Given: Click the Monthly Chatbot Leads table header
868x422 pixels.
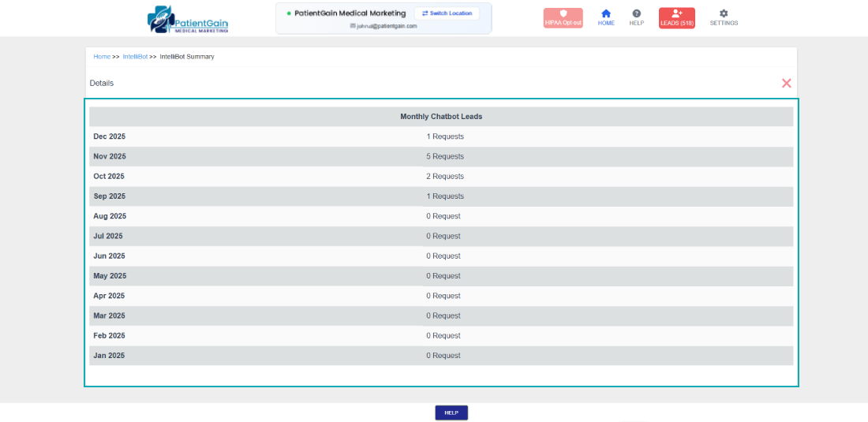Looking at the screenshot, I should click(x=441, y=117).
